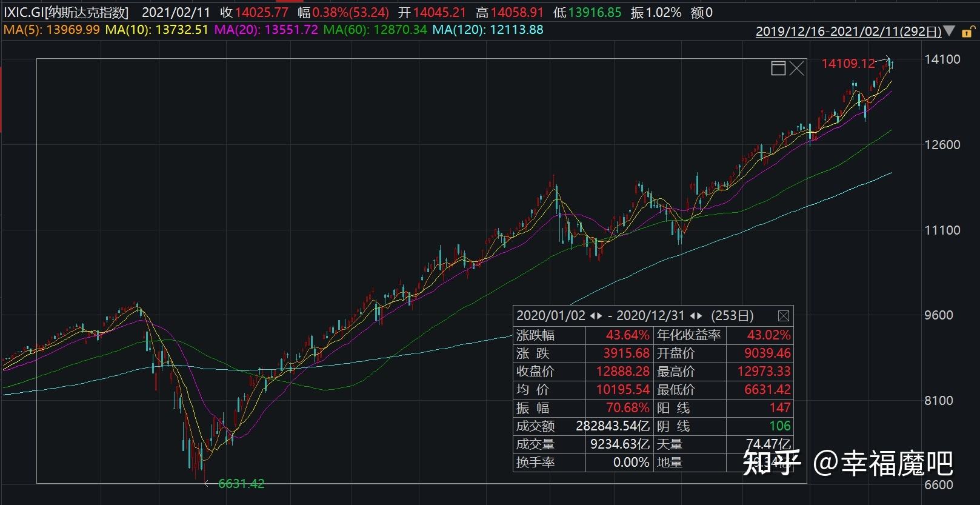Click the 地量 row label

(x=670, y=463)
